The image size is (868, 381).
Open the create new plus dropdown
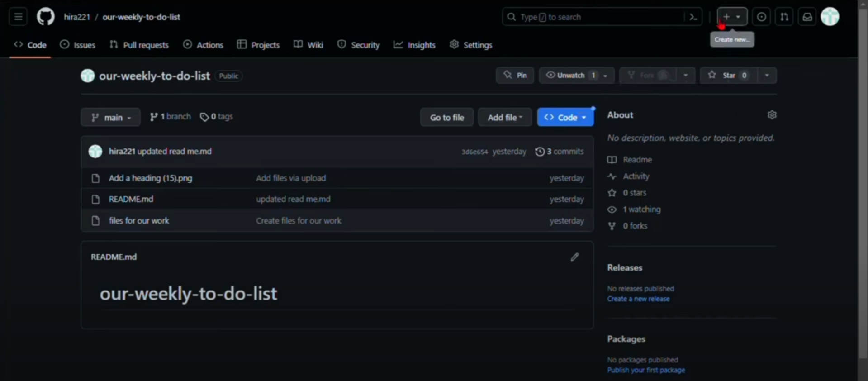pyautogui.click(x=732, y=17)
